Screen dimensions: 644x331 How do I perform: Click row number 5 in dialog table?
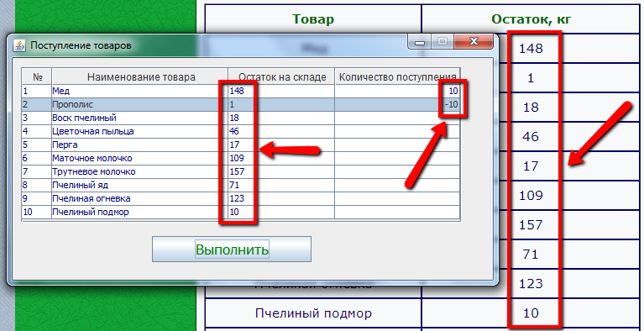(x=25, y=144)
